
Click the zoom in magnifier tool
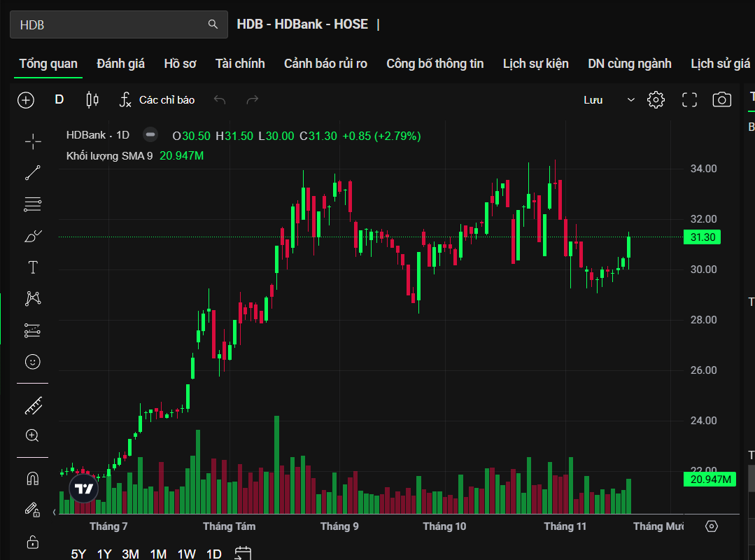(x=33, y=435)
